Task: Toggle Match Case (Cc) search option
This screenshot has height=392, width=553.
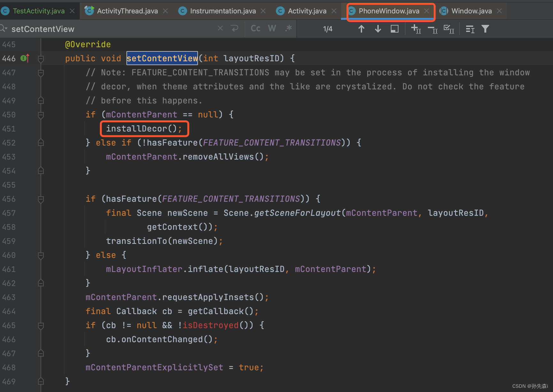Action: [x=255, y=28]
